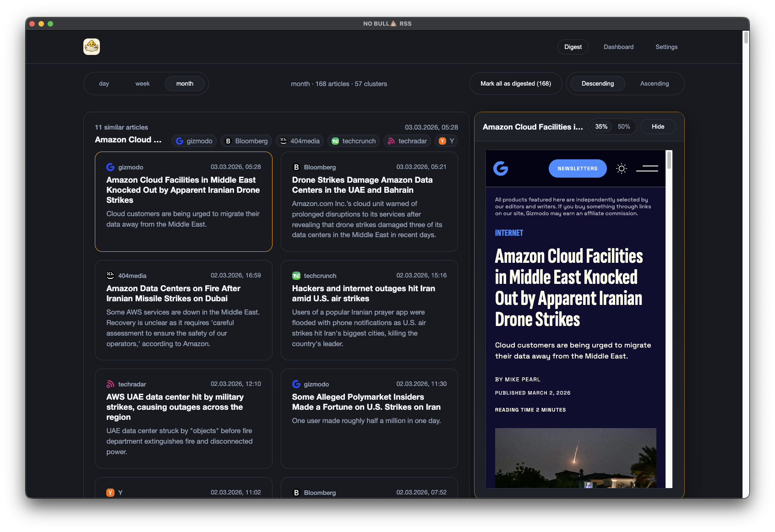Viewport: 775px width, 532px height.
Task: Click techcrunch icon in Hackers card
Action: 296,276
